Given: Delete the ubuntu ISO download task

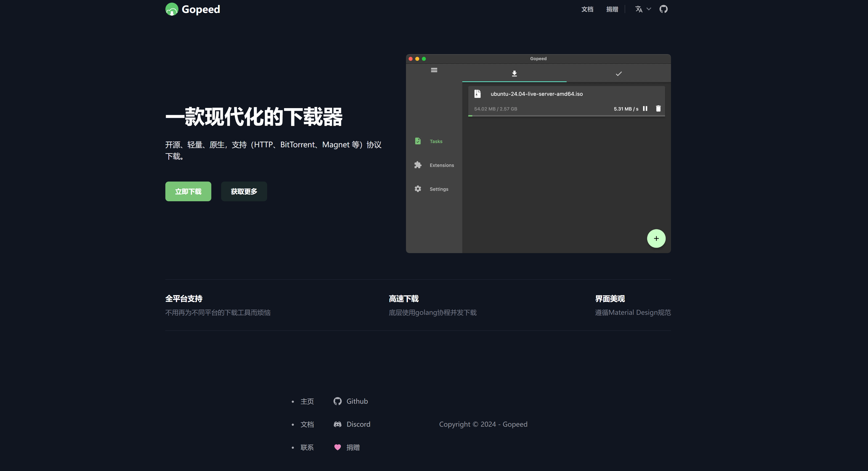Looking at the screenshot, I should pyautogui.click(x=658, y=109).
